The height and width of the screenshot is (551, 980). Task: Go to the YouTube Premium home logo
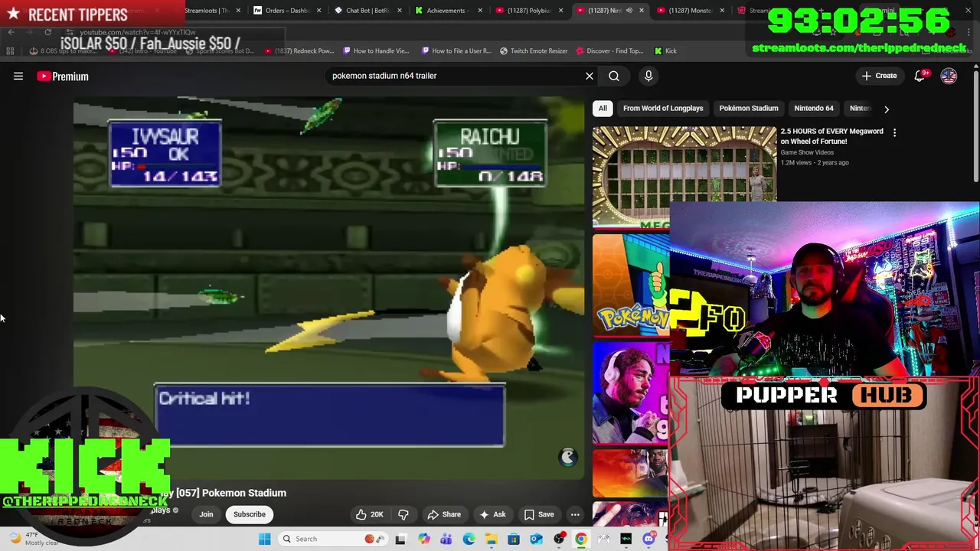[x=63, y=76]
